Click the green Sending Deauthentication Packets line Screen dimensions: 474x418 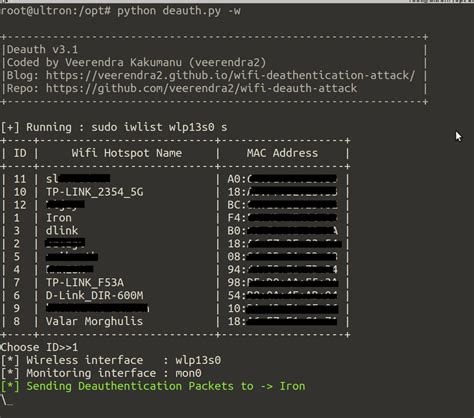pyautogui.click(x=153, y=386)
